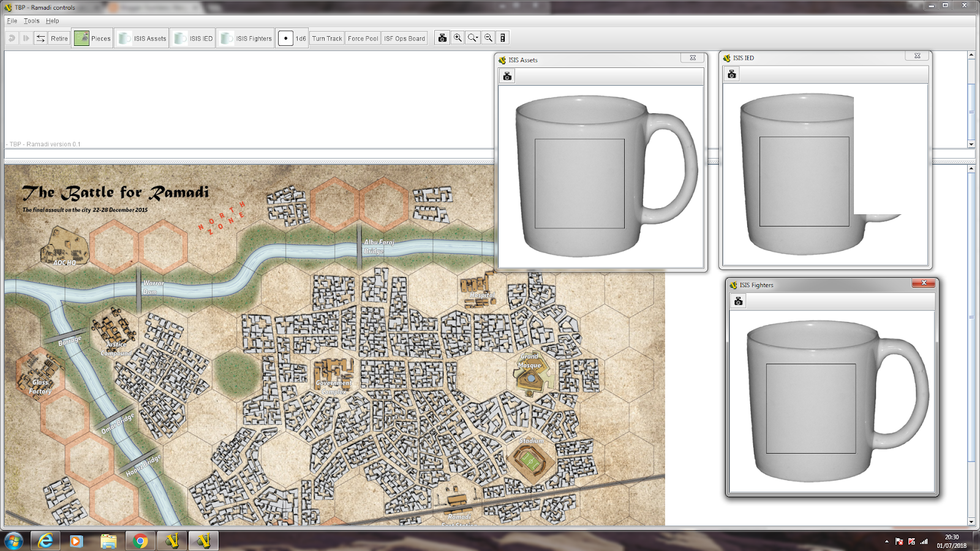Click the Justice Compound on the map
This screenshot has width=980, height=551.
115,332
